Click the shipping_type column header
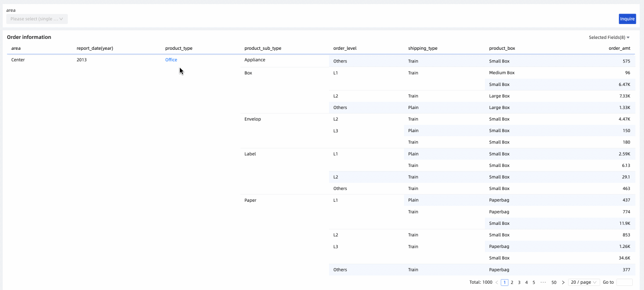 tap(423, 48)
